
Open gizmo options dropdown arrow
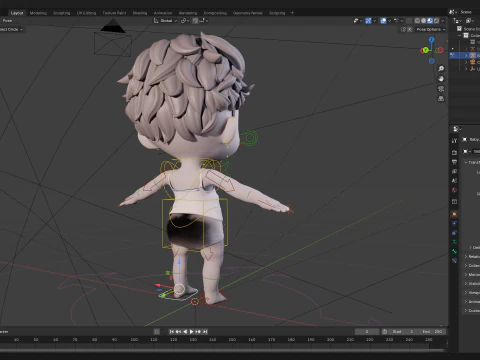tap(374, 21)
